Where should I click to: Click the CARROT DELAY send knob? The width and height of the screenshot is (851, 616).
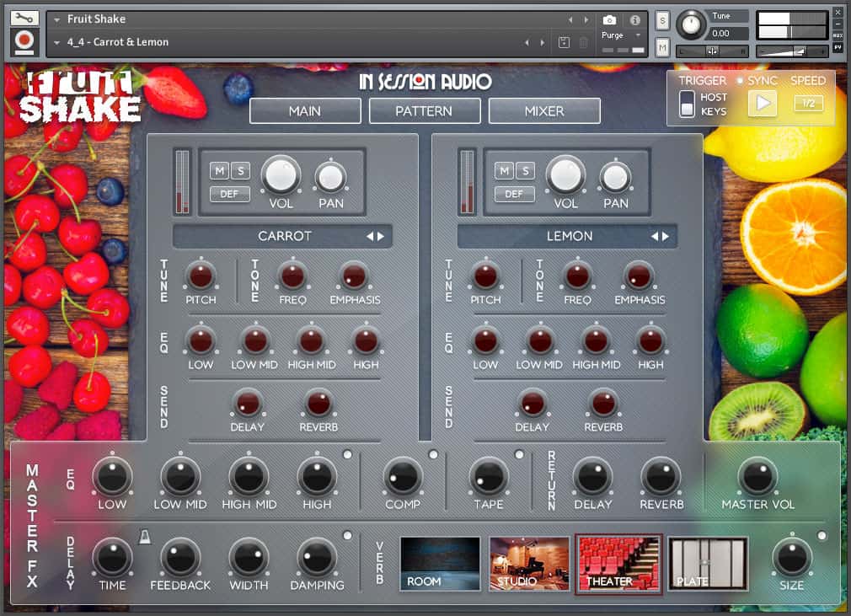pos(248,404)
